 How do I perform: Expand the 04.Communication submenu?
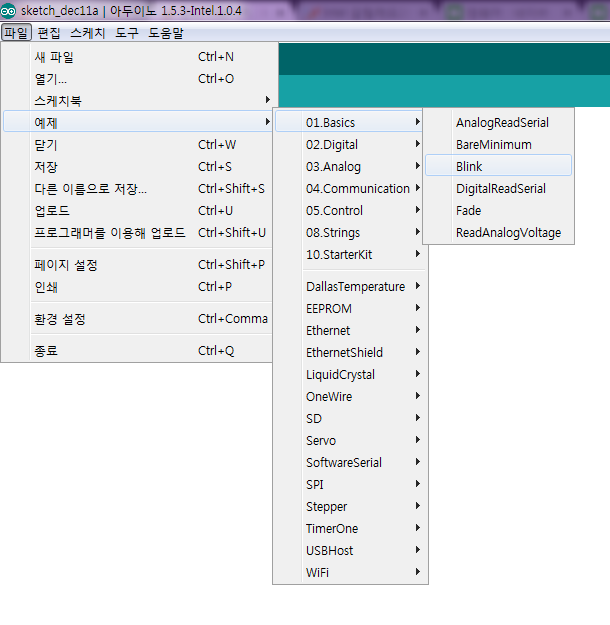tap(357, 189)
